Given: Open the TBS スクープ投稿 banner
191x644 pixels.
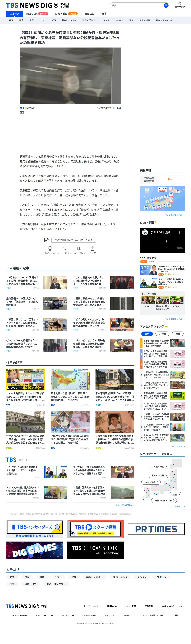Looking at the screenshot, I should (x=95, y=529).
